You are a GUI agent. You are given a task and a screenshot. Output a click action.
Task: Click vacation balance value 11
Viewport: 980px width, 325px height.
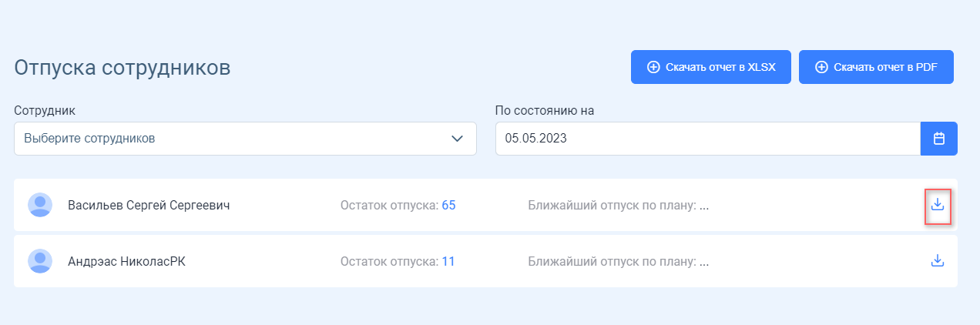(448, 262)
